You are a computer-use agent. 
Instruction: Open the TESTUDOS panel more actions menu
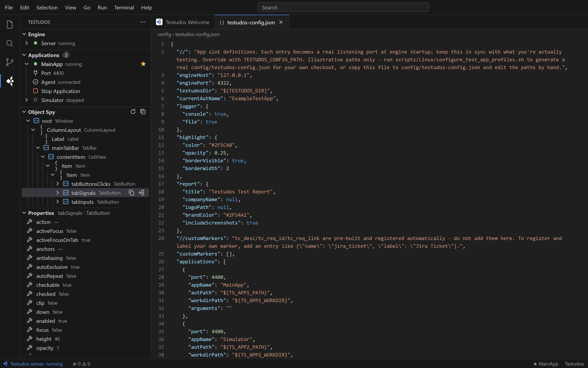pyautogui.click(x=143, y=22)
